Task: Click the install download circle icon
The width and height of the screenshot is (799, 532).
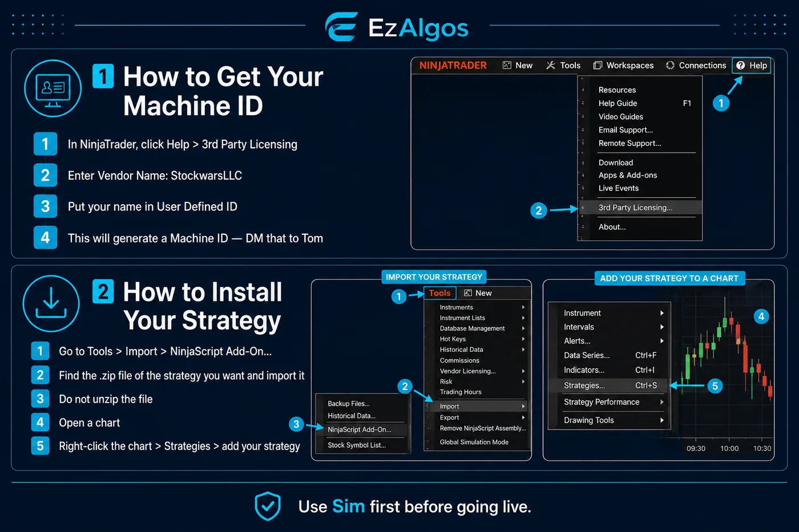Action: 51,304
